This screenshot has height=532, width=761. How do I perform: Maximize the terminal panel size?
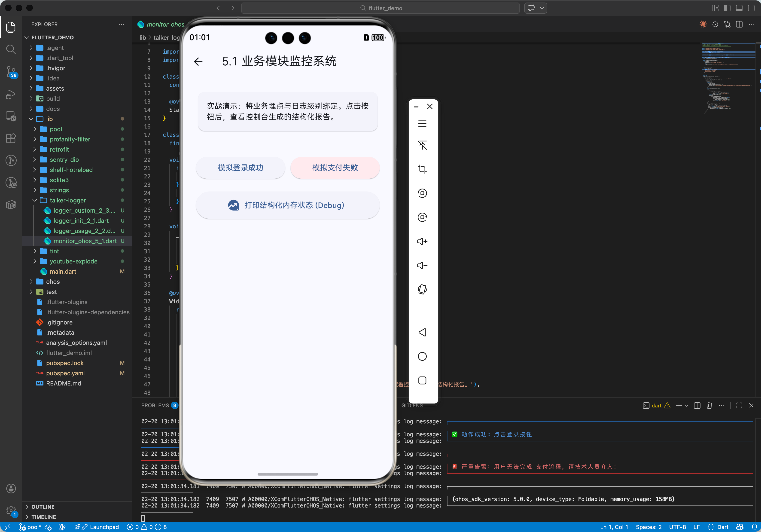point(739,405)
